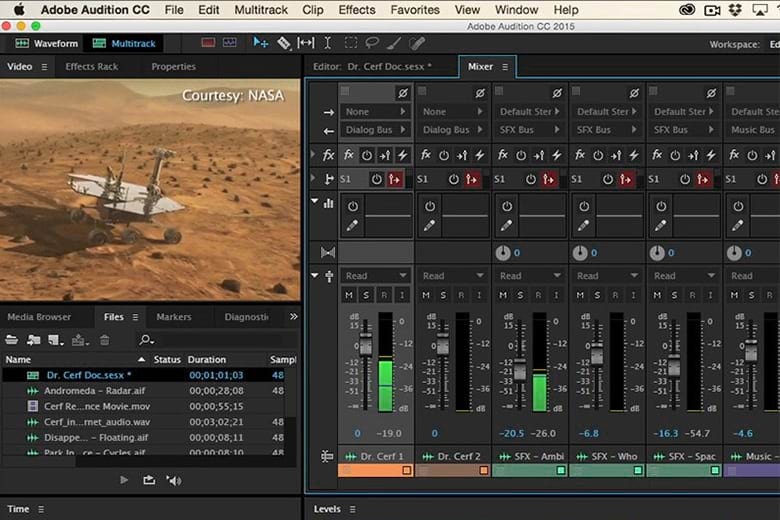Switch to the Editor tab

pyautogui.click(x=372, y=67)
